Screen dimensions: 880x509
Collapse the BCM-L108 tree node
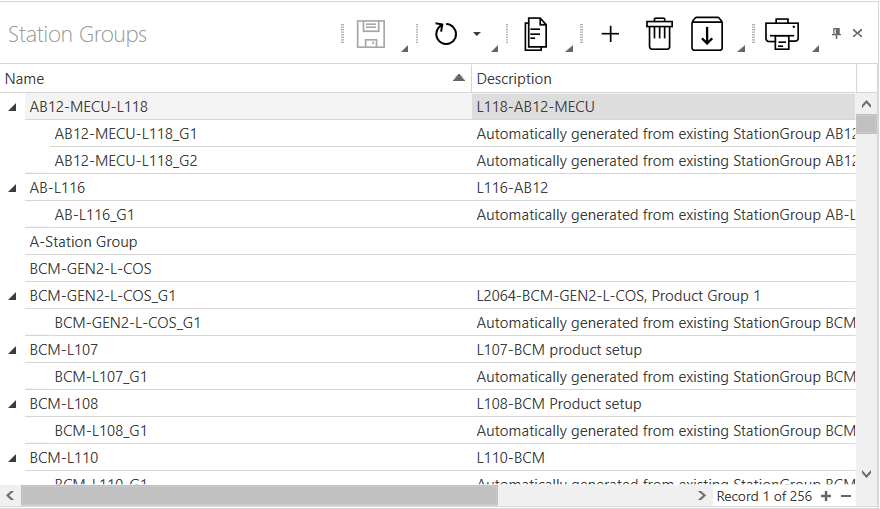12,403
